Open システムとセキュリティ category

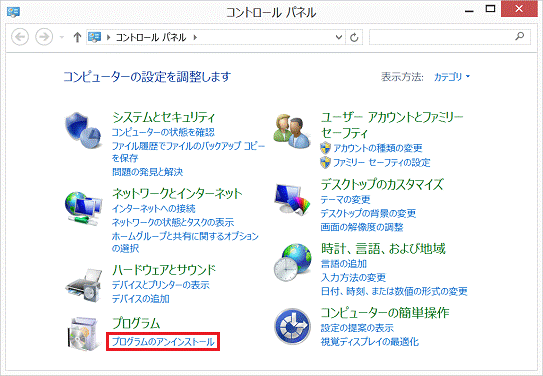pyautogui.click(x=163, y=117)
